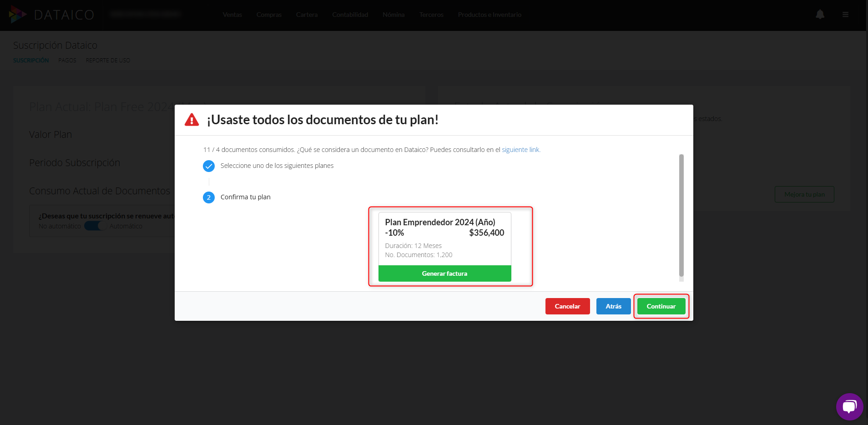The height and width of the screenshot is (425, 868).
Task: Toggle automatic subscription renewal switch
Action: click(95, 226)
